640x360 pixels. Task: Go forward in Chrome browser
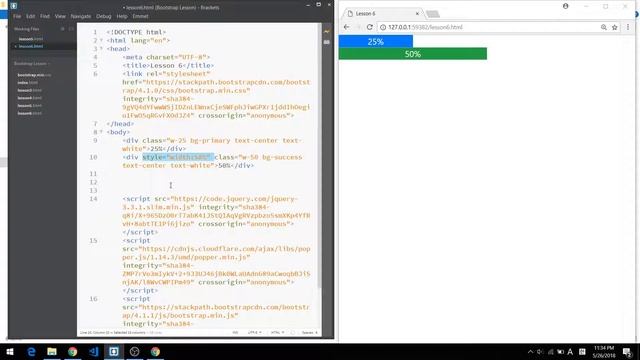point(358,27)
